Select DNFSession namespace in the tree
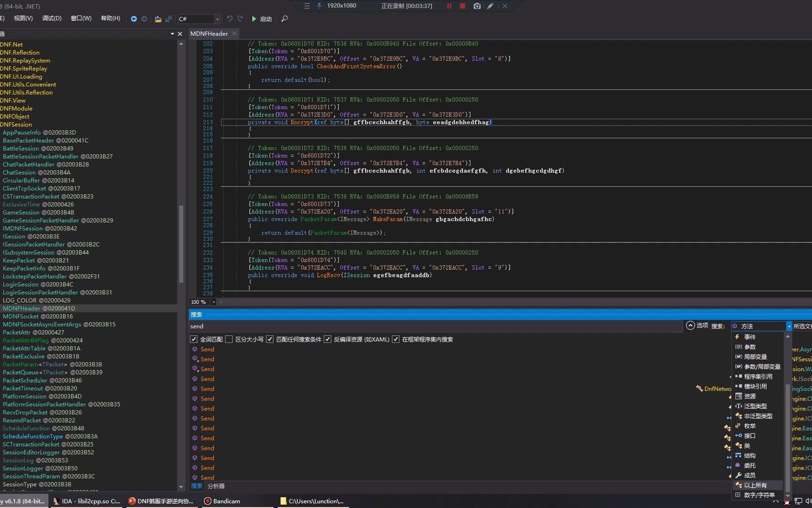Image resolution: width=812 pixels, height=508 pixels. click(16, 124)
